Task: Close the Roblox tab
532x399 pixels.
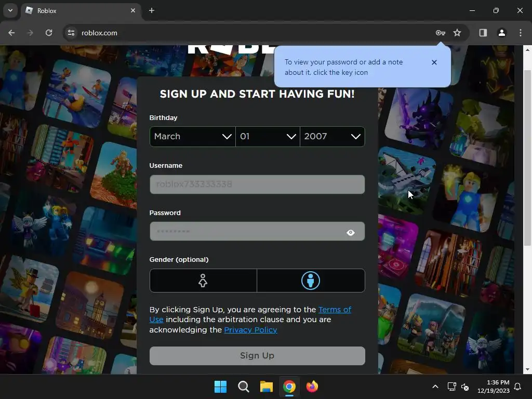Action: (x=133, y=10)
